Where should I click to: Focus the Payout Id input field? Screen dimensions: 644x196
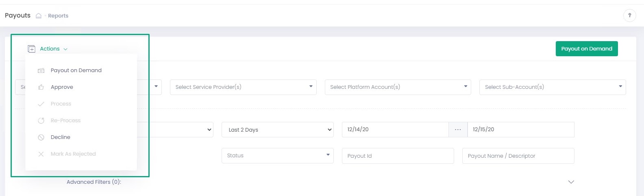(398, 156)
